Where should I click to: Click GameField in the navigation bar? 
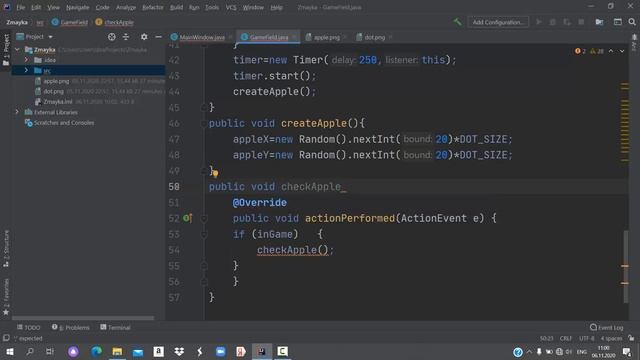tap(70, 22)
